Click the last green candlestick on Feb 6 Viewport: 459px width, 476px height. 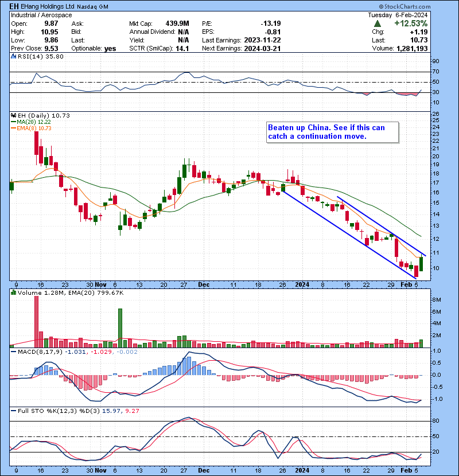(x=421, y=263)
